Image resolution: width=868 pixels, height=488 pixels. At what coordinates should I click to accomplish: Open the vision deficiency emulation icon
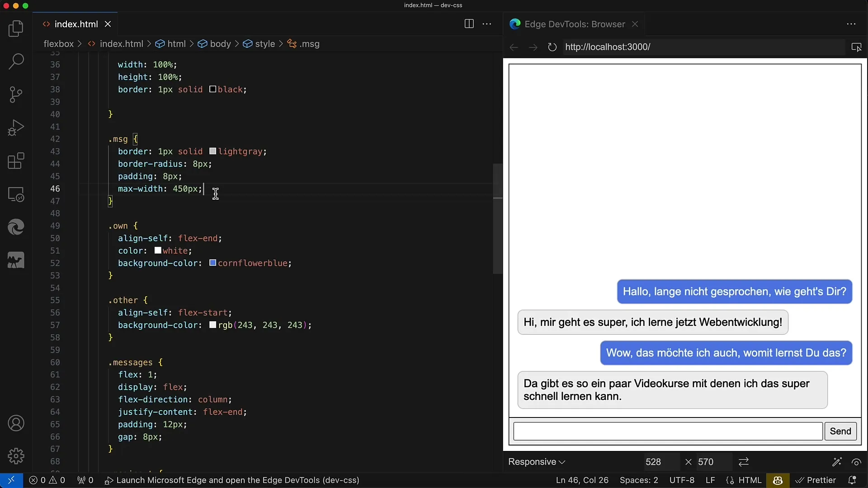point(856,462)
